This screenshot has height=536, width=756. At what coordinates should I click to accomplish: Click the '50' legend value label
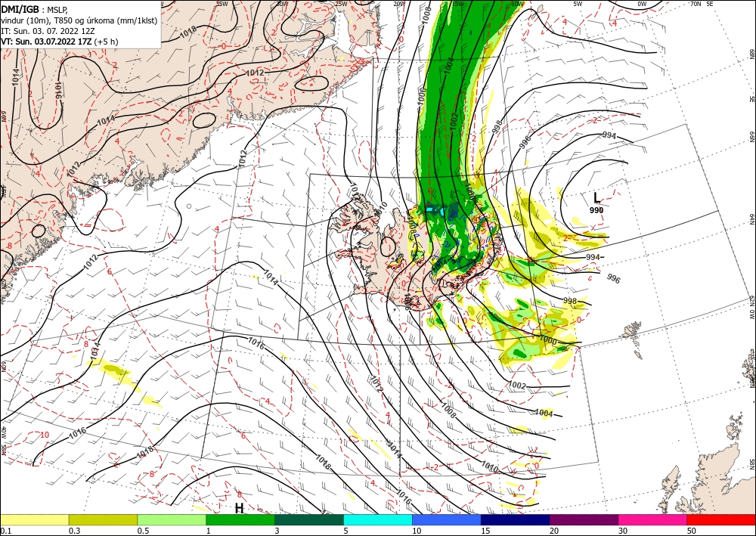pyautogui.click(x=692, y=530)
